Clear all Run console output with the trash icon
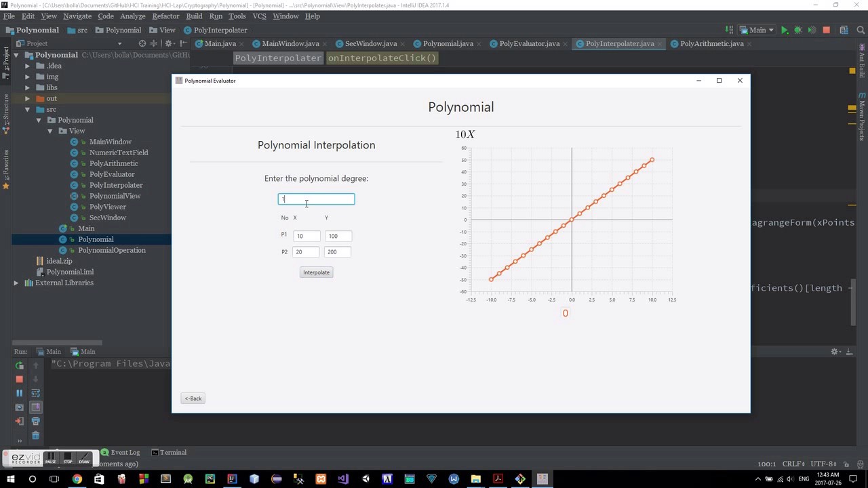This screenshot has width=868, height=488. (x=35, y=436)
